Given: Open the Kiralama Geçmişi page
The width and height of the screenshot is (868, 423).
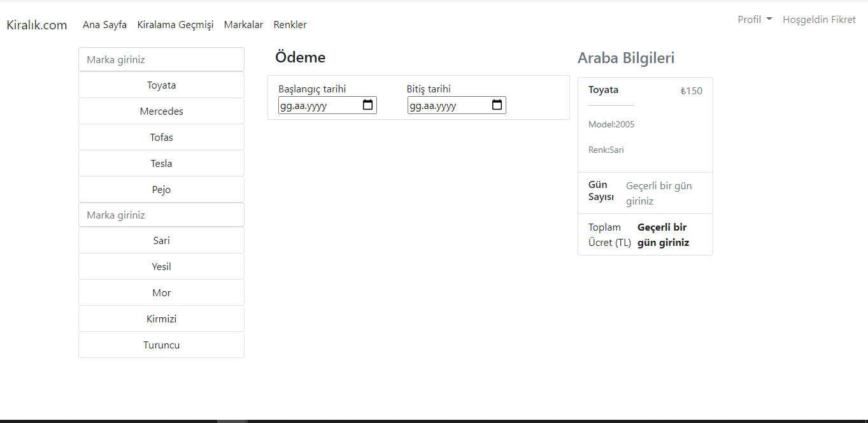Looking at the screenshot, I should pos(175,24).
